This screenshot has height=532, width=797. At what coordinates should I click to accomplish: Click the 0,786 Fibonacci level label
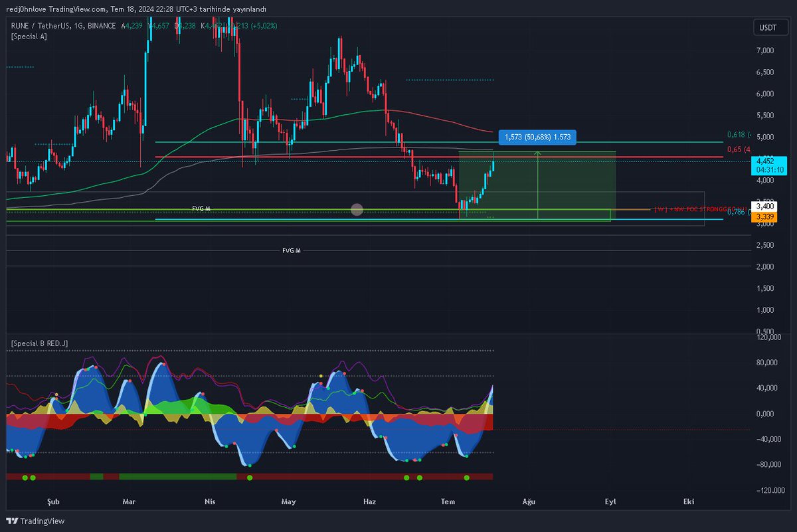739,212
